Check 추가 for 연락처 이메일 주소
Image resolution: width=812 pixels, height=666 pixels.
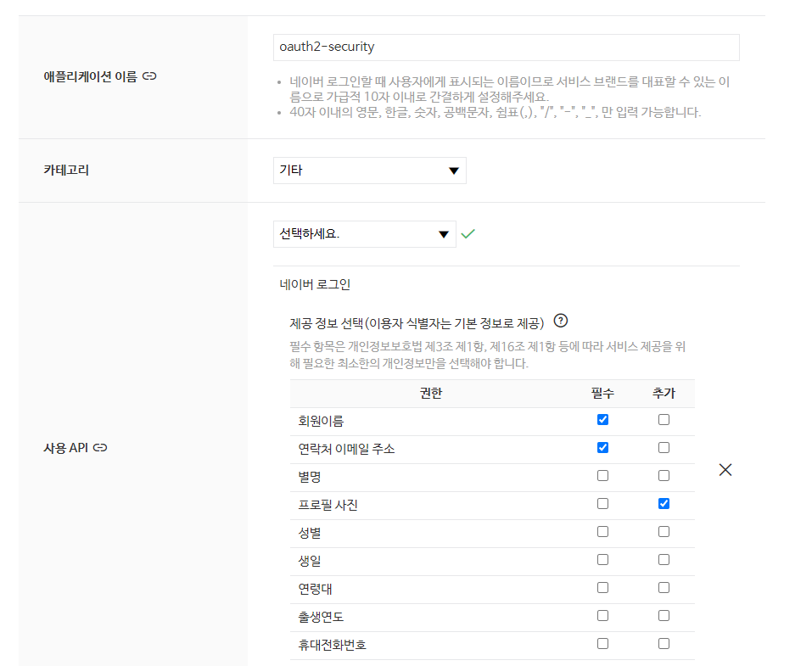pyautogui.click(x=664, y=447)
